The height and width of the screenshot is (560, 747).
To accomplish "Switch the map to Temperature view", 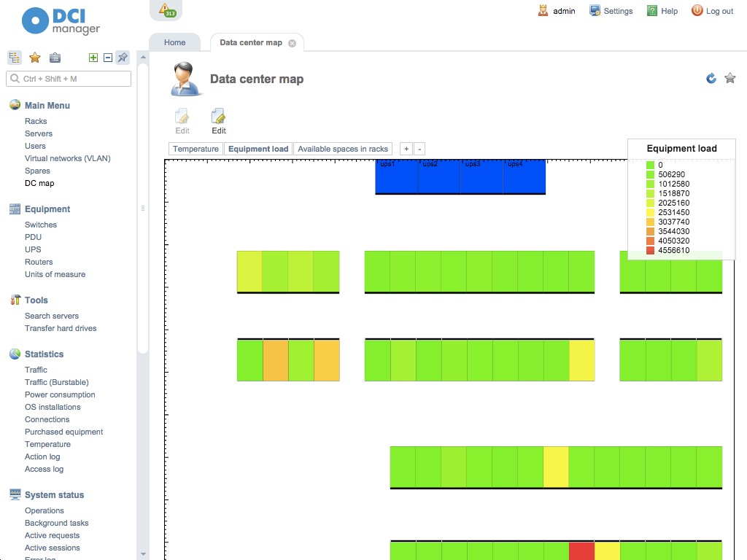I will [x=195, y=148].
